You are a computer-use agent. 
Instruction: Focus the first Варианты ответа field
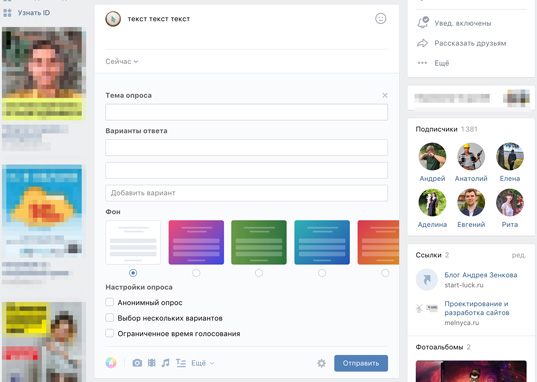click(x=247, y=147)
